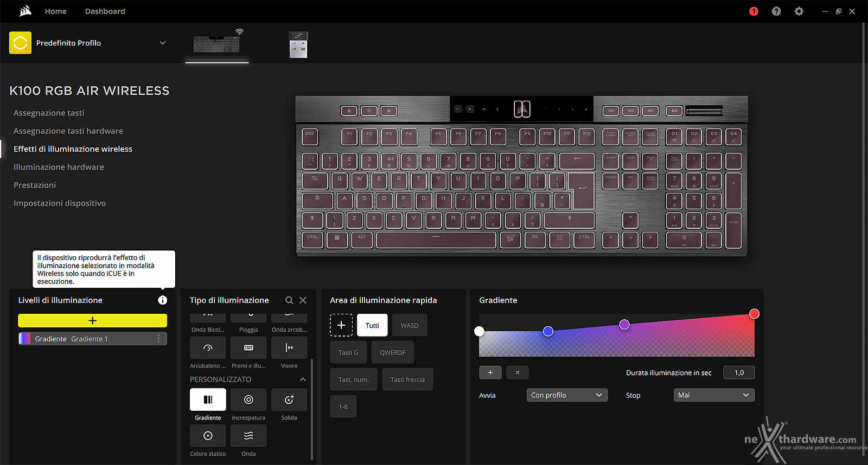Open Impostazioni dispositivo section
Screen dimensions: 868x465
click(60, 203)
